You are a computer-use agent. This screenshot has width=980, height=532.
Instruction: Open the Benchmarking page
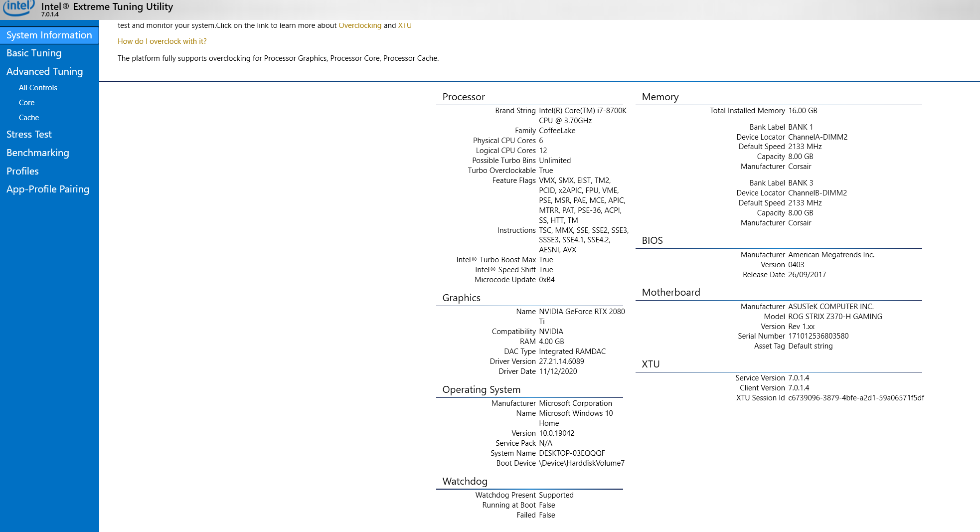tap(37, 153)
